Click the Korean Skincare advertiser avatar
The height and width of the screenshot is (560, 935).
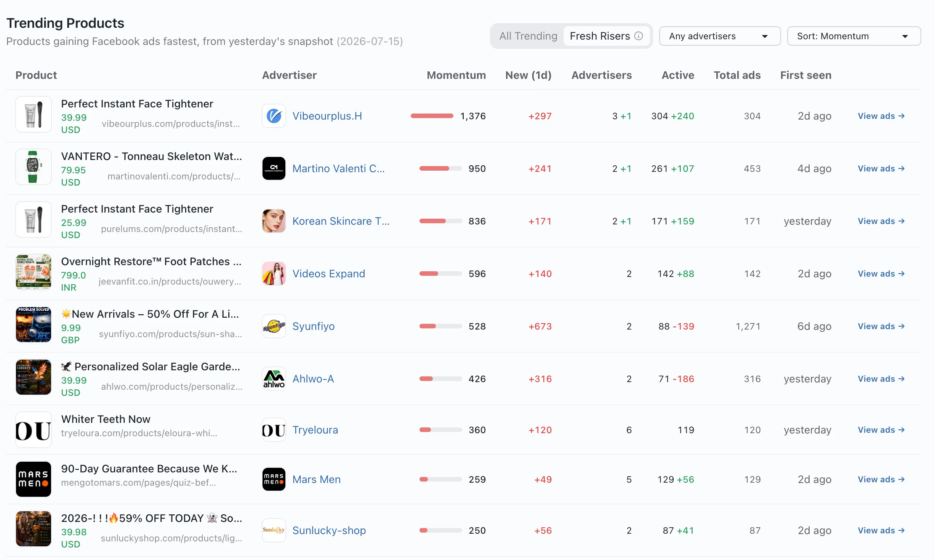coord(274,221)
